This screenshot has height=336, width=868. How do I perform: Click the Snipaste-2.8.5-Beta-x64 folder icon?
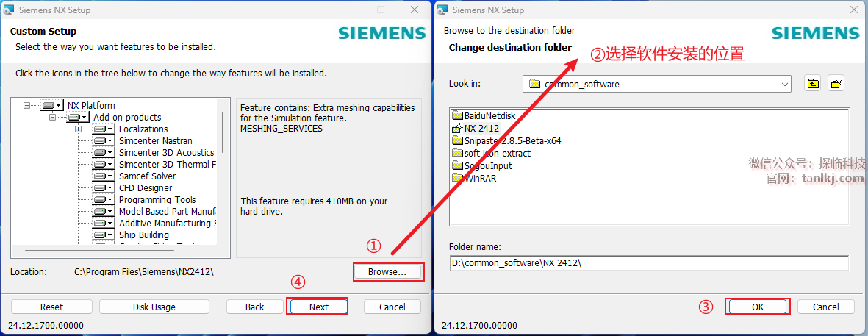click(457, 140)
